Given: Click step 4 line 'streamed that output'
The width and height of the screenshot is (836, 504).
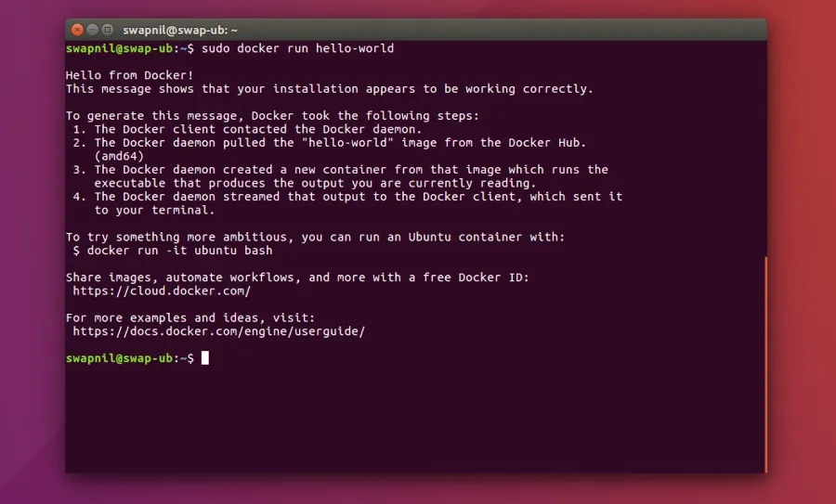Looking at the screenshot, I should click(347, 197).
